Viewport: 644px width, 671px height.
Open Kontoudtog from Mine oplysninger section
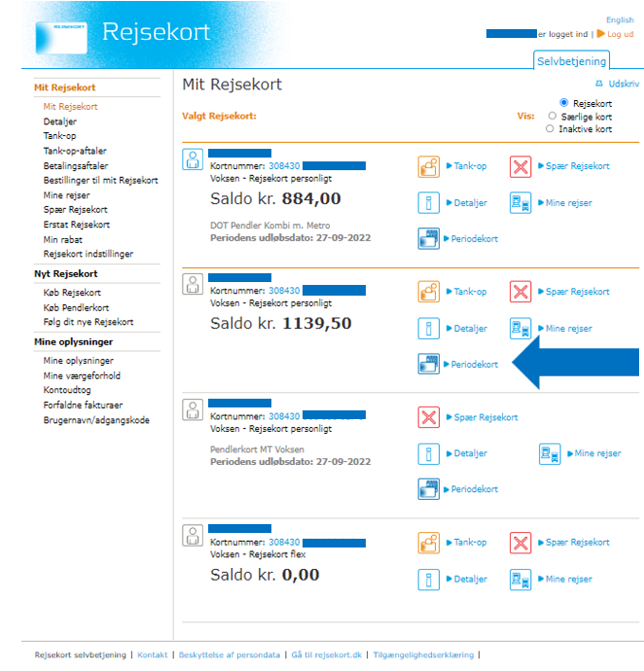[x=69, y=390]
